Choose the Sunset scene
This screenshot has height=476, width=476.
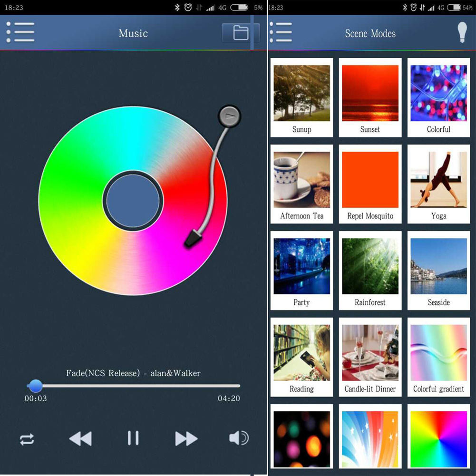click(x=370, y=98)
